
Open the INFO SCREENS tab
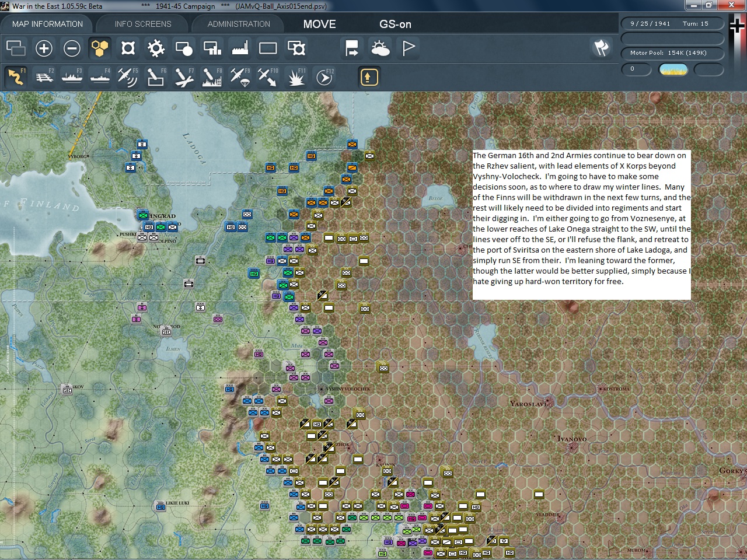pos(143,24)
